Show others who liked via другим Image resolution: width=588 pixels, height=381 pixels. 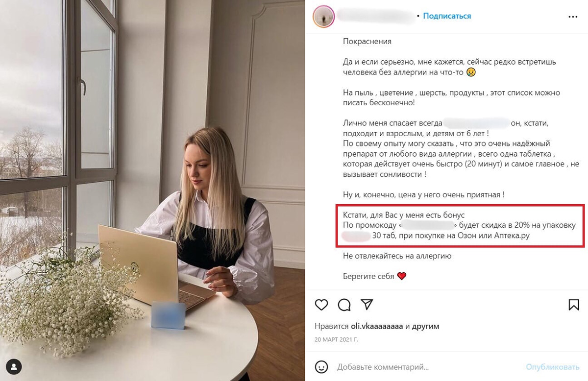tap(426, 326)
